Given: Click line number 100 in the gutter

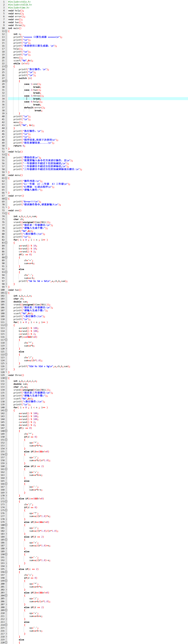Looking at the screenshot, I should coord(3,290).
